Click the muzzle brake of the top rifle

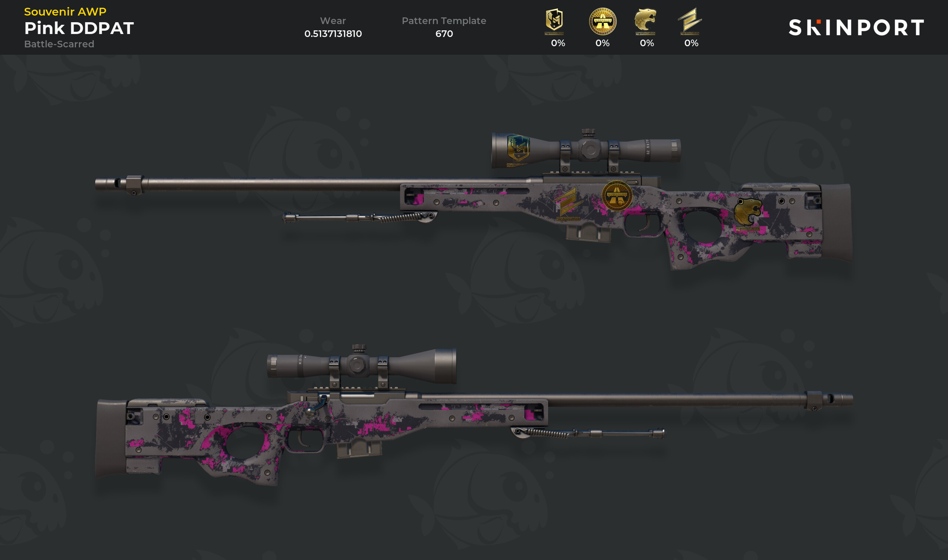click(x=119, y=184)
